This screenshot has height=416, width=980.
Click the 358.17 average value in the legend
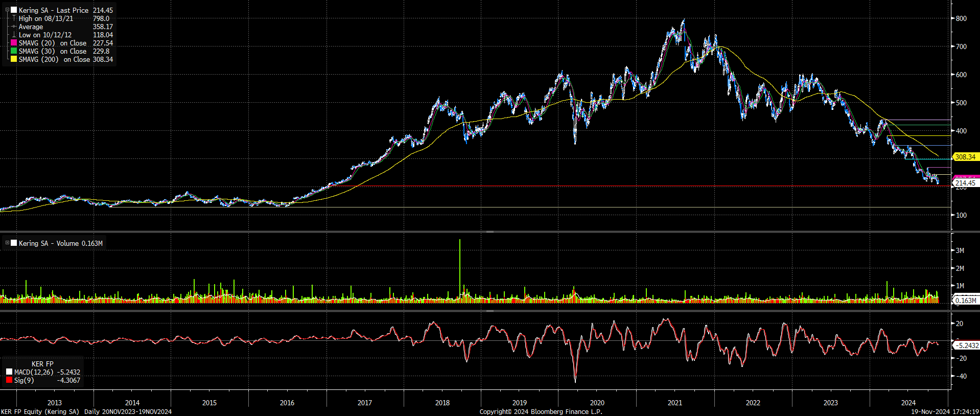click(103, 27)
